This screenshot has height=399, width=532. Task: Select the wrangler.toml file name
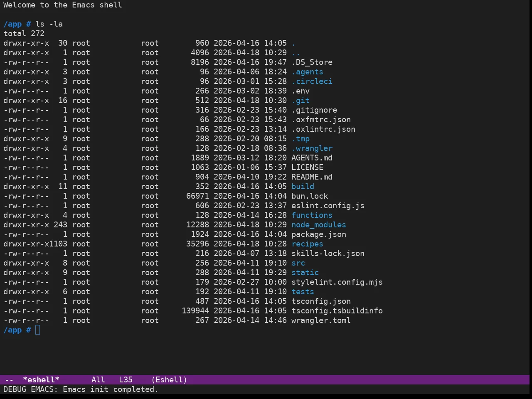(321, 320)
